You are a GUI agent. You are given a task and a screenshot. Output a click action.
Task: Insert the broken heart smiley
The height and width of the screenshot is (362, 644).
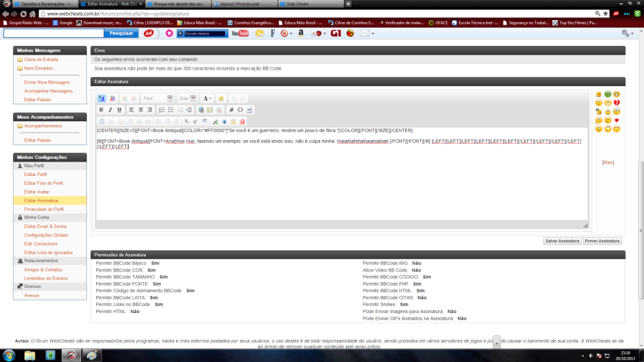pos(617,103)
